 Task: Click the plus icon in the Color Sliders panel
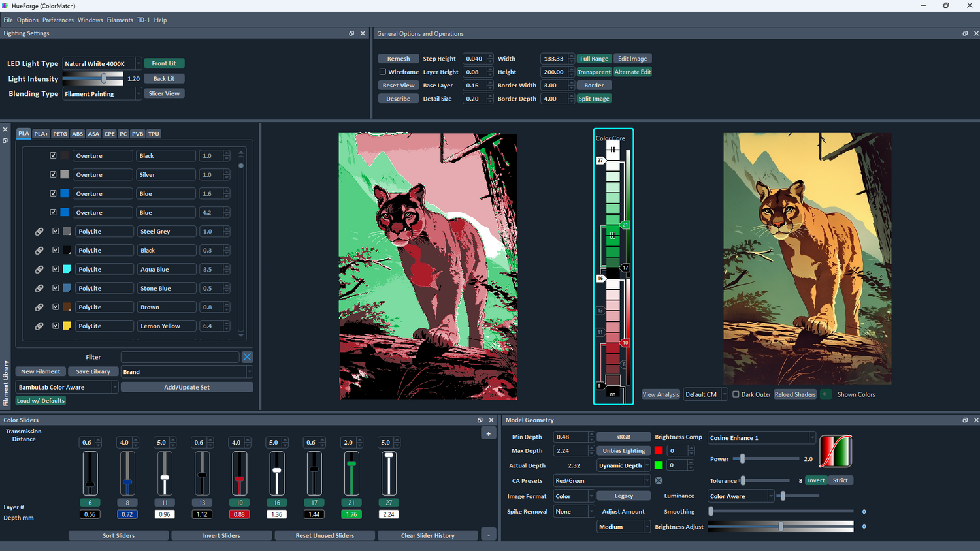(488, 433)
